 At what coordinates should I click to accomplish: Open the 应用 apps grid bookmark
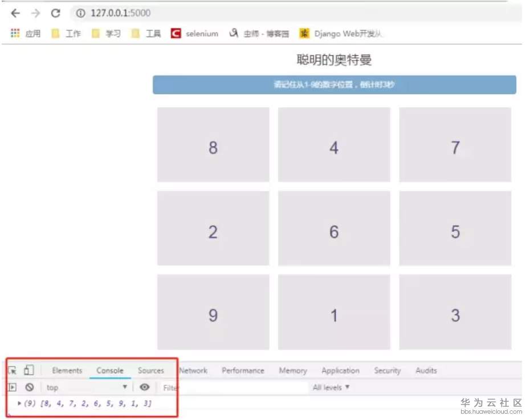(26, 33)
